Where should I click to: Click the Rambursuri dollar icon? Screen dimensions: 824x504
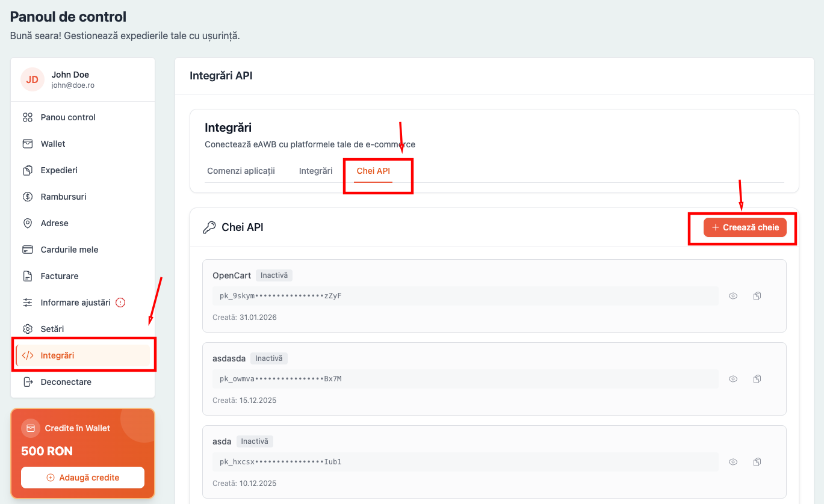coord(28,197)
